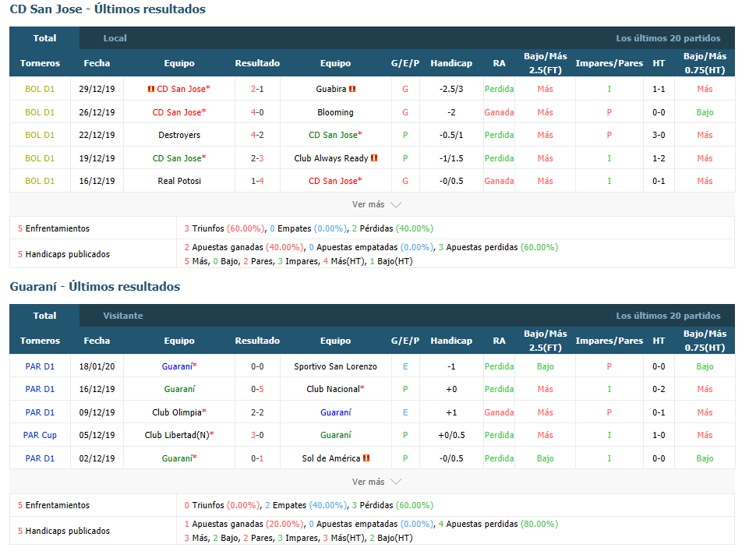Click Bajo HT value on Blooming row

click(705, 112)
